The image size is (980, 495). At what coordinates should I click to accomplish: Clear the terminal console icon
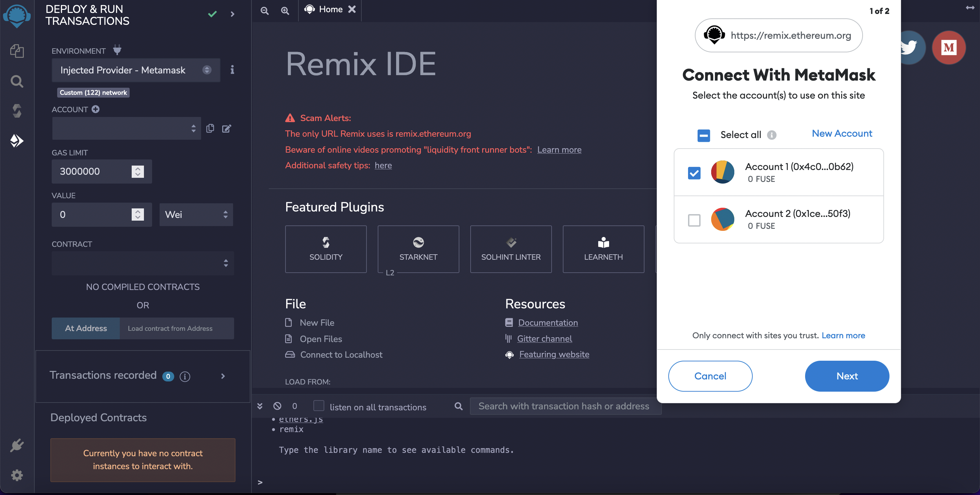(x=277, y=406)
